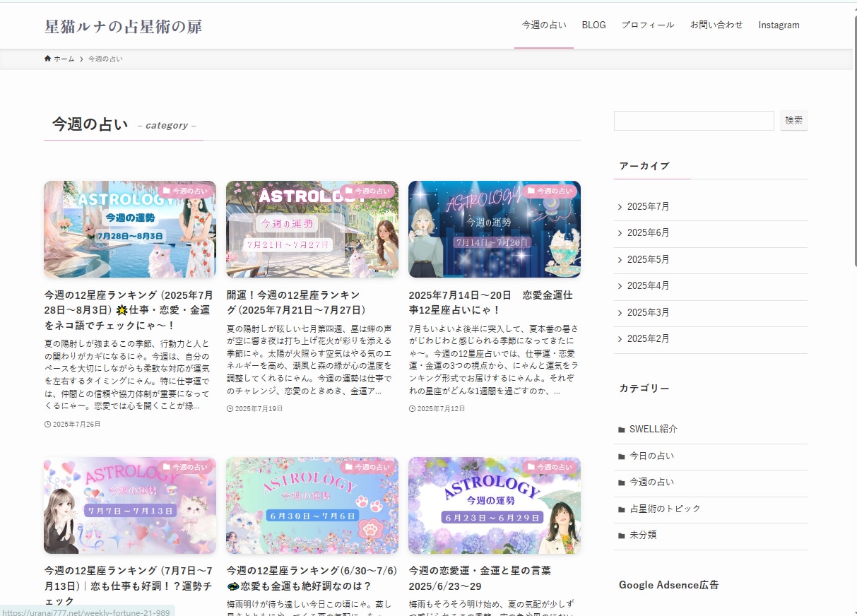Click clock icon next to 2025年7月26日
The image size is (857, 616).
click(47, 425)
